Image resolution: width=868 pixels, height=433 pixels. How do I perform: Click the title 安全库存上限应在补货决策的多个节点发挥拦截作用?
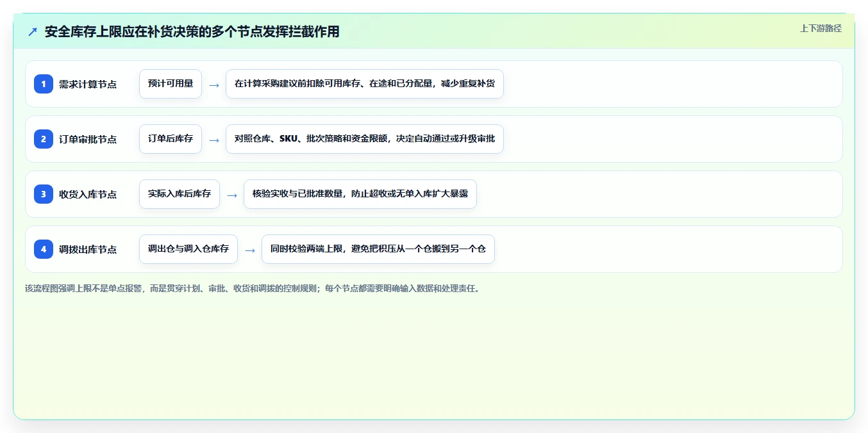[x=192, y=31]
